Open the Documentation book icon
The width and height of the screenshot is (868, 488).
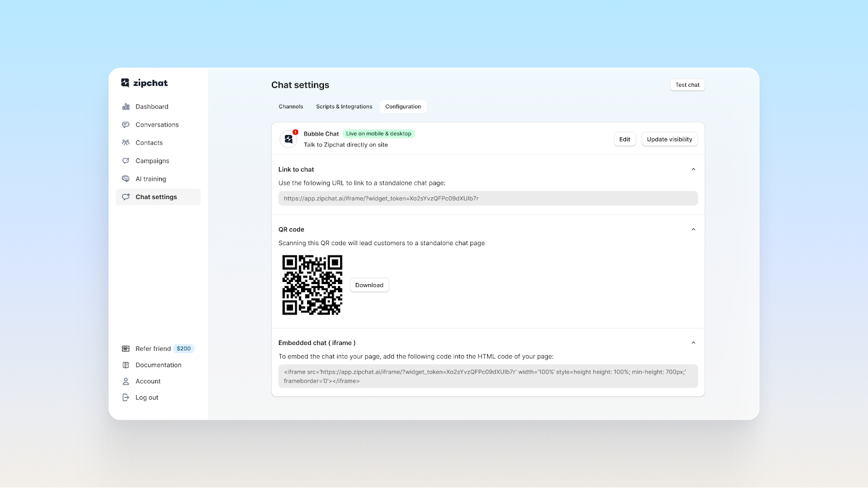coord(126,364)
